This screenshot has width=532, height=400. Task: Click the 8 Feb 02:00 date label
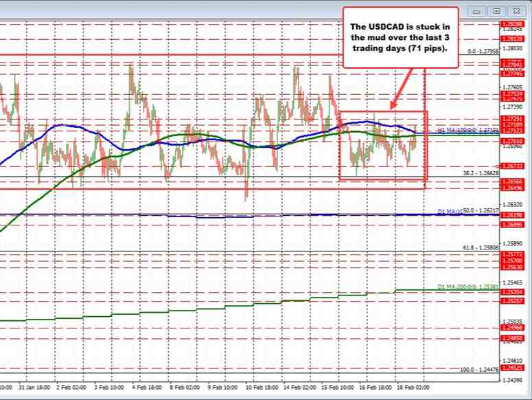coord(185,388)
